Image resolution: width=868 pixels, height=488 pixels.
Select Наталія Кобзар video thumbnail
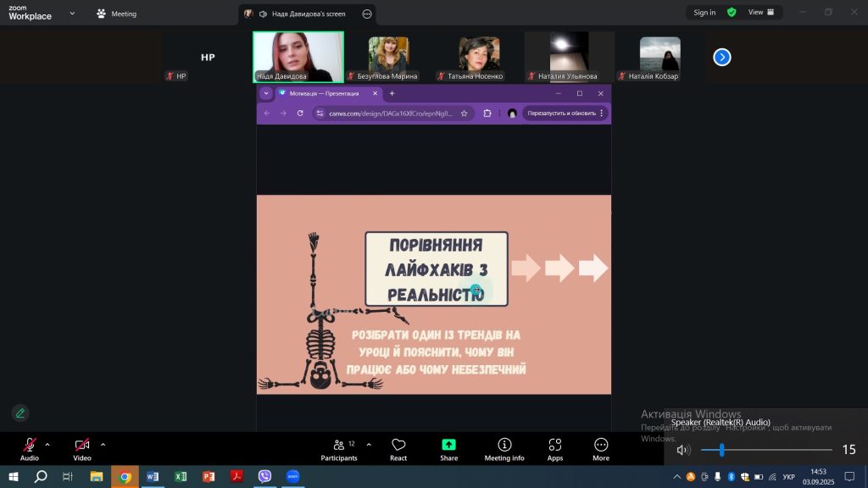click(659, 57)
